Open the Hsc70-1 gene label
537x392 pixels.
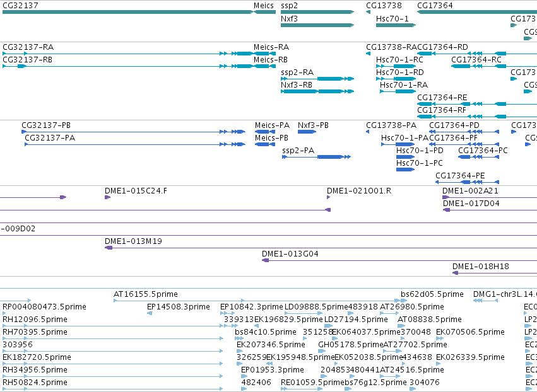click(392, 18)
